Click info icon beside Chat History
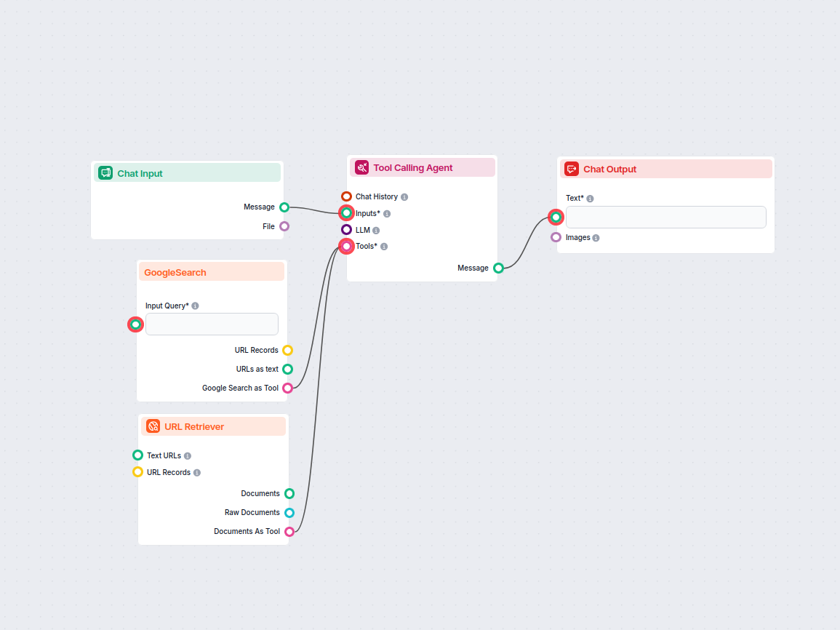The width and height of the screenshot is (840, 630). click(404, 197)
